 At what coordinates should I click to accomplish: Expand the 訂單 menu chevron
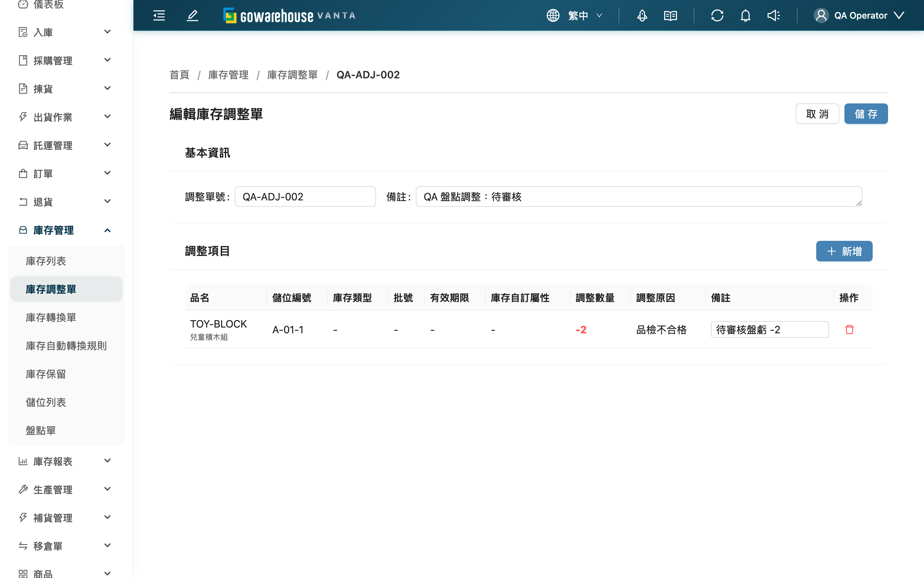pyautogui.click(x=108, y=173)
